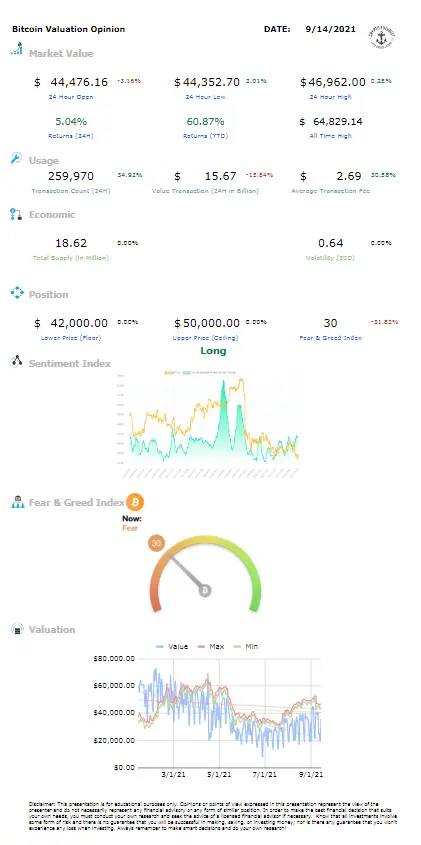Image resolution: width=421 pixels, height=845 pixels.
Task: Click the Fear & Greed Index label under 30
Action: point(330,338)
